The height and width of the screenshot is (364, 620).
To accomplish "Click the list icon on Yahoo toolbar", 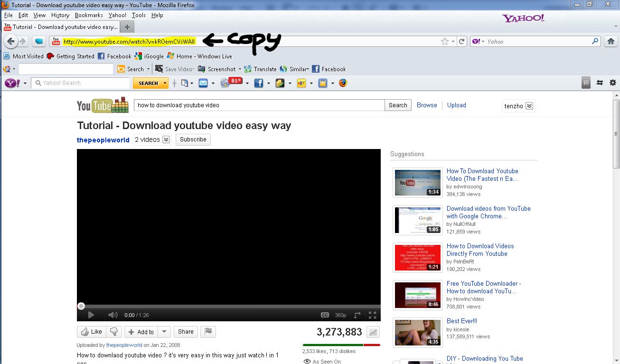I will 586,83.
